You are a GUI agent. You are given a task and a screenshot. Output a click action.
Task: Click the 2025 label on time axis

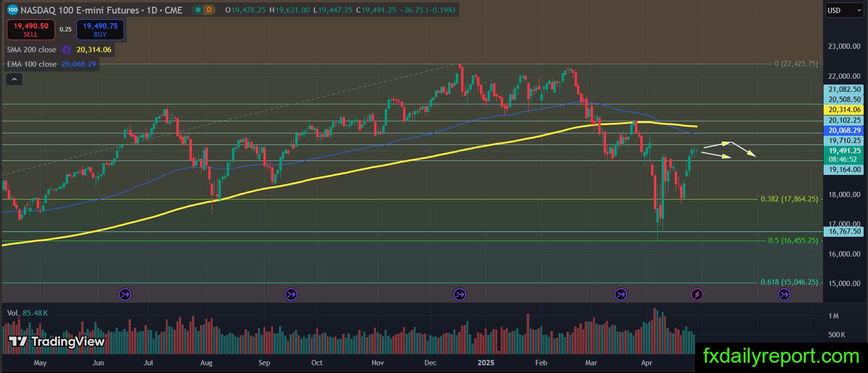[486, 363]
